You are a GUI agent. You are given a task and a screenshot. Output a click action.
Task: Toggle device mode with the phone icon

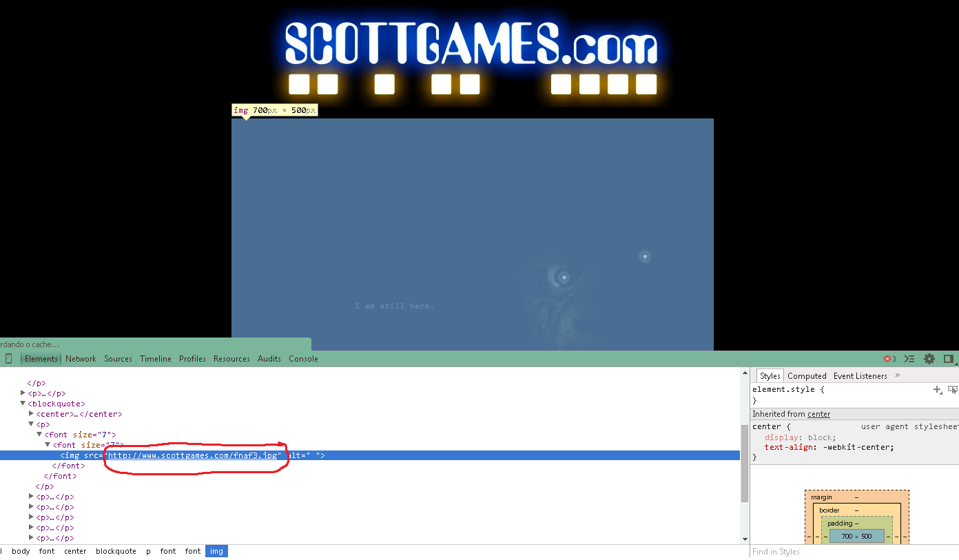tap(9, 359)
